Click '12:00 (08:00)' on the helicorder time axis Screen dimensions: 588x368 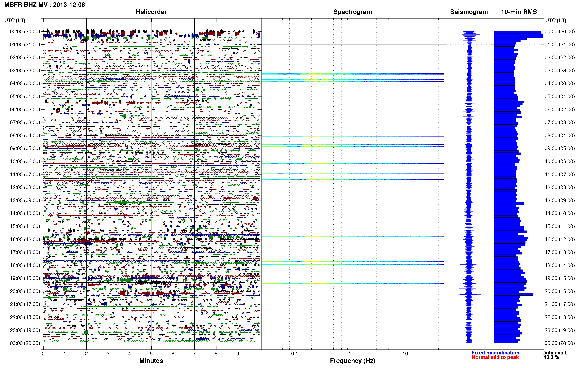point(25,187)
